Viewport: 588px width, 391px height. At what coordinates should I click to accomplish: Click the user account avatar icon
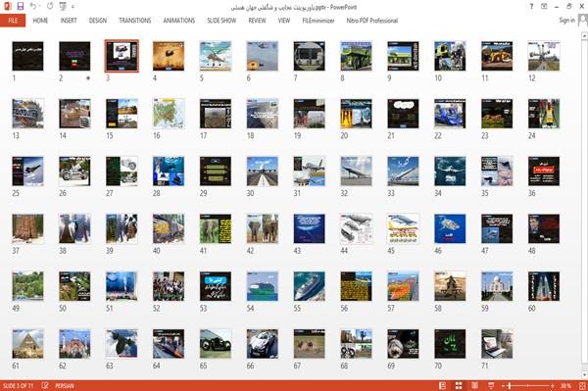coord(582,20)
